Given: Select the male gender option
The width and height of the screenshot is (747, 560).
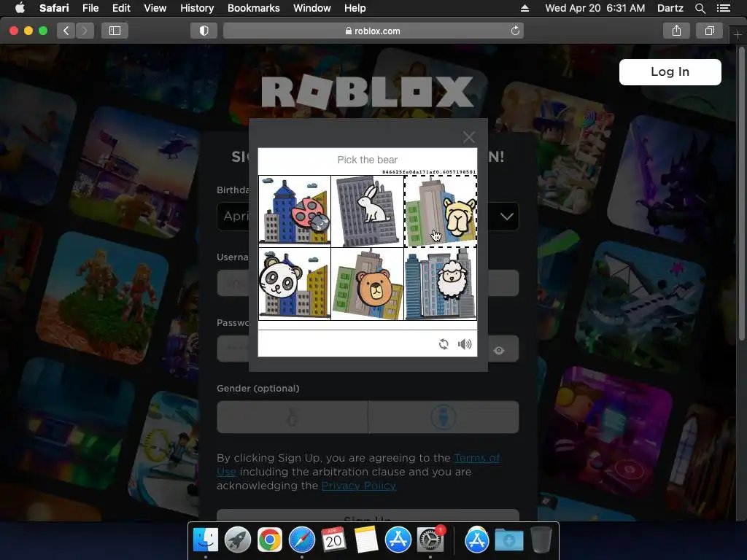Looking at the screenshot, I should click(444, 417).
